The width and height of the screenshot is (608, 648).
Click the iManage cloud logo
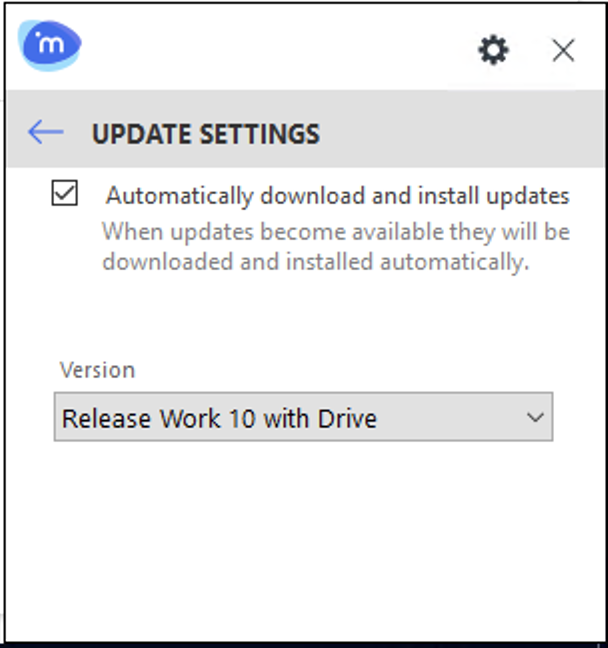(50, 47)
